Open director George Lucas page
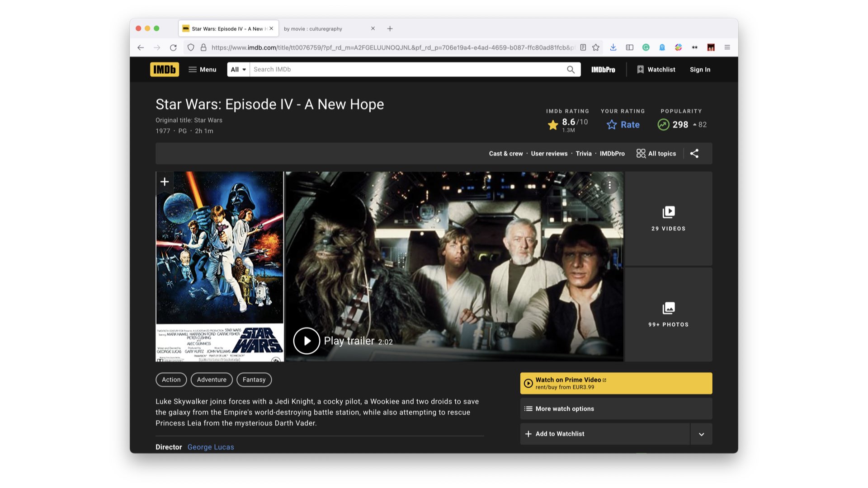 [x=211, y=447]
